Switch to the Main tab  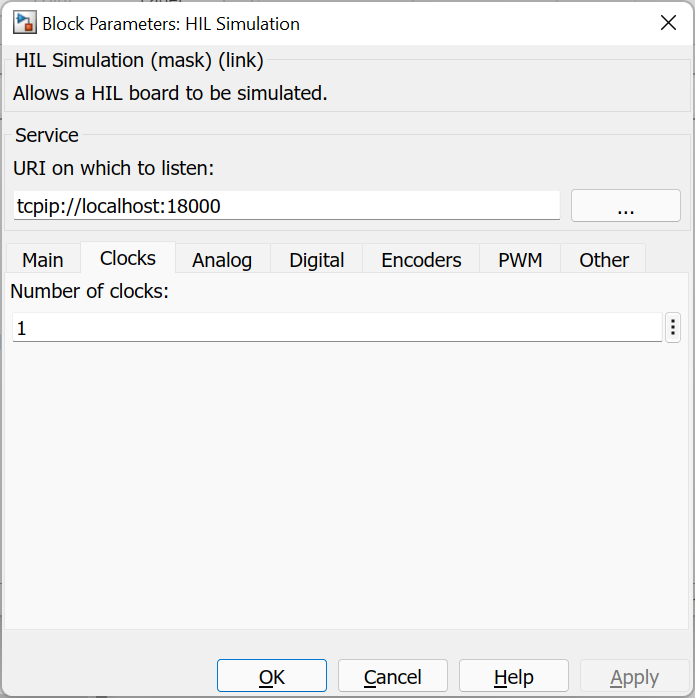(43, 260)
